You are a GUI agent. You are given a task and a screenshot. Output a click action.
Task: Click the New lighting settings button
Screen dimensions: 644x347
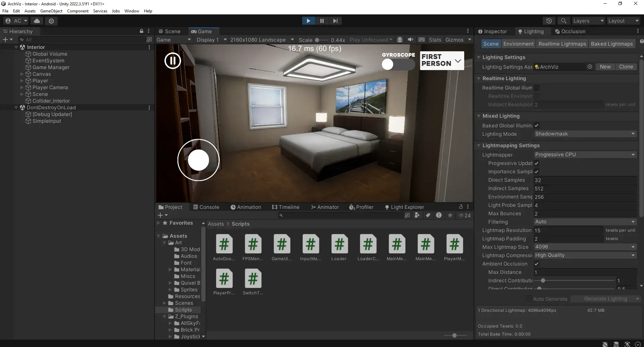605,67
